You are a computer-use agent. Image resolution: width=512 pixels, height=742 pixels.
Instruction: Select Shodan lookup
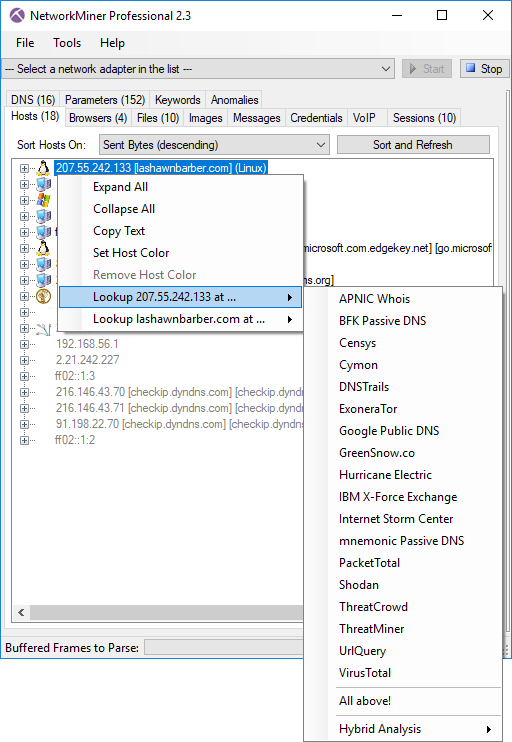click(403, 585)
